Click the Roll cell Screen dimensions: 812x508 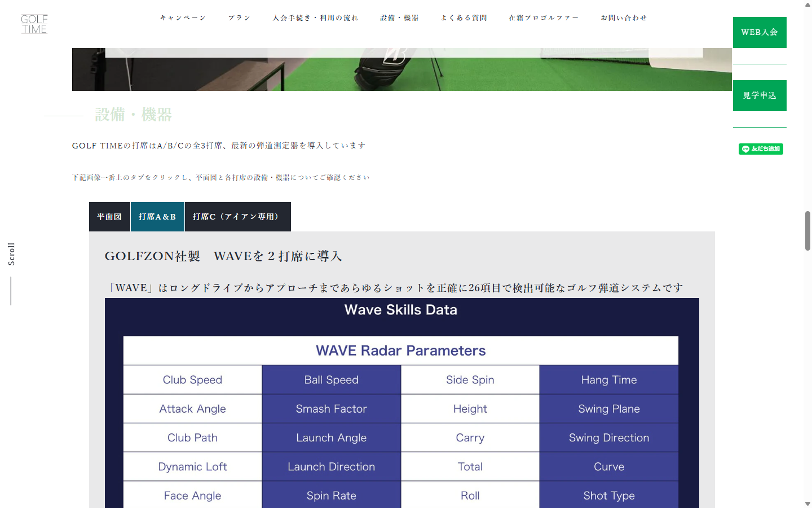click(x=470, y=495)
